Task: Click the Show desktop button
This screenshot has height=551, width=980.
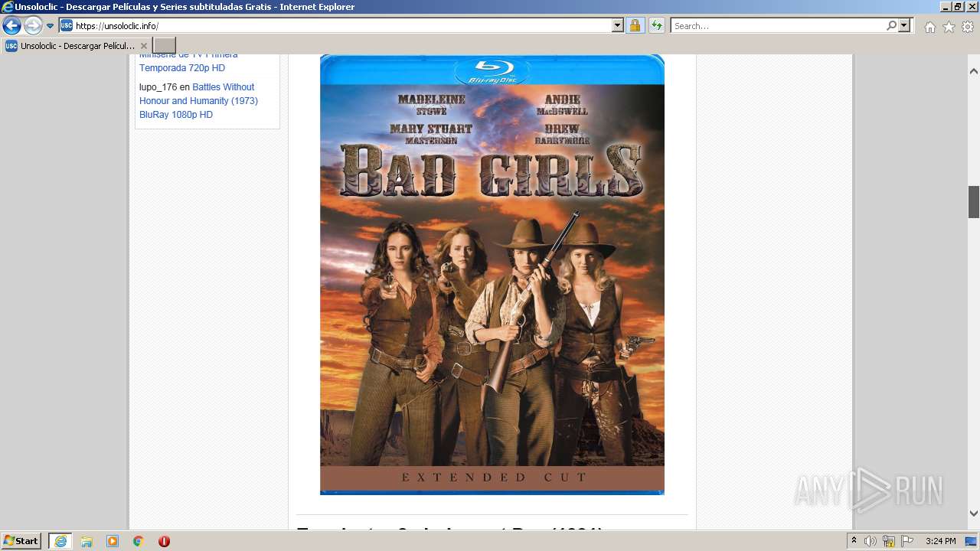Action: click(x=972, y=541)
